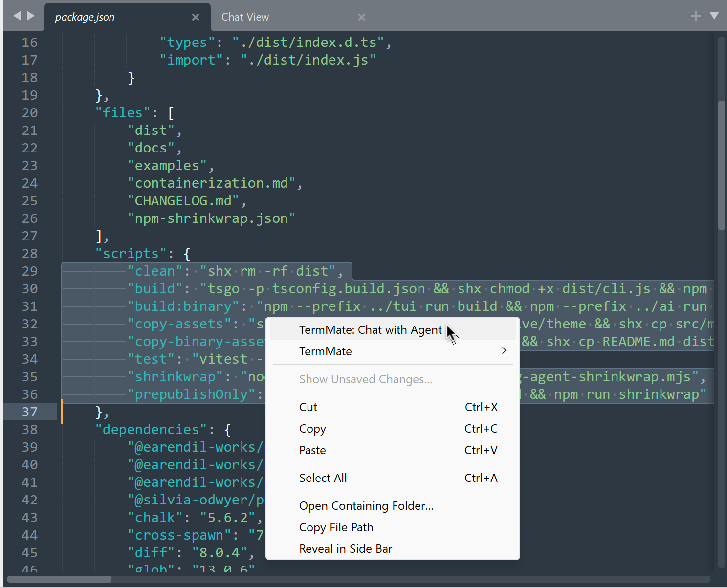Select Copy File Path entry

click(393, 527)
